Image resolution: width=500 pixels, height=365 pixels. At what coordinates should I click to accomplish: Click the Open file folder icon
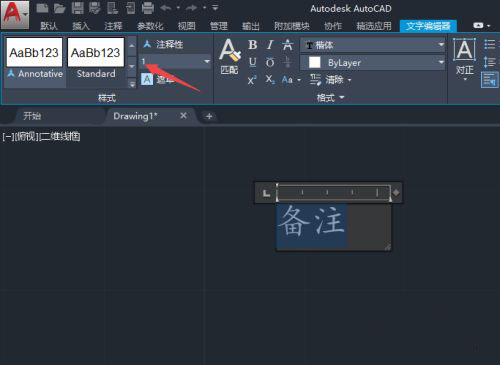[x=60, y=8]
